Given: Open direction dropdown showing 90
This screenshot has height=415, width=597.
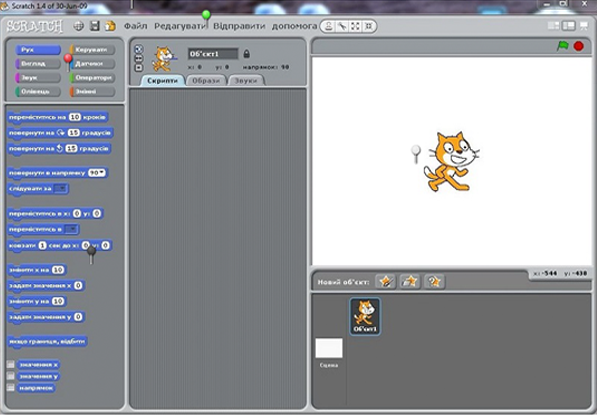Looking at the screenshot, I should click(x=97, y=173).
